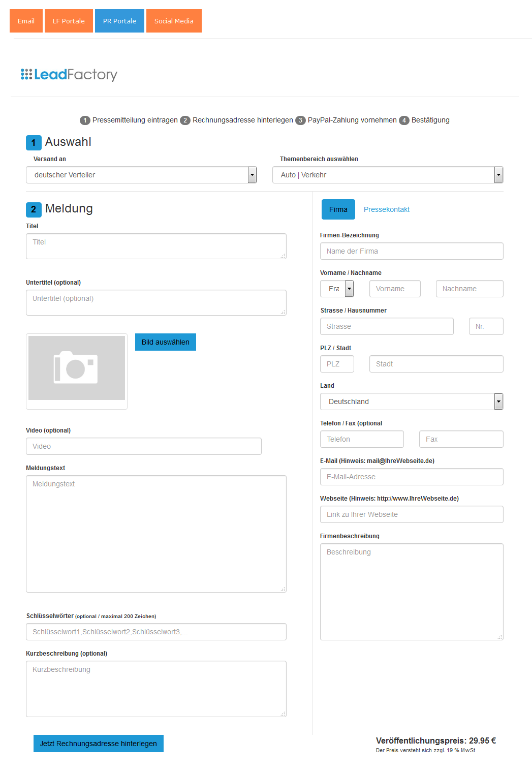Focus the Stadt field
532x772 pixels.
point(436,364)
